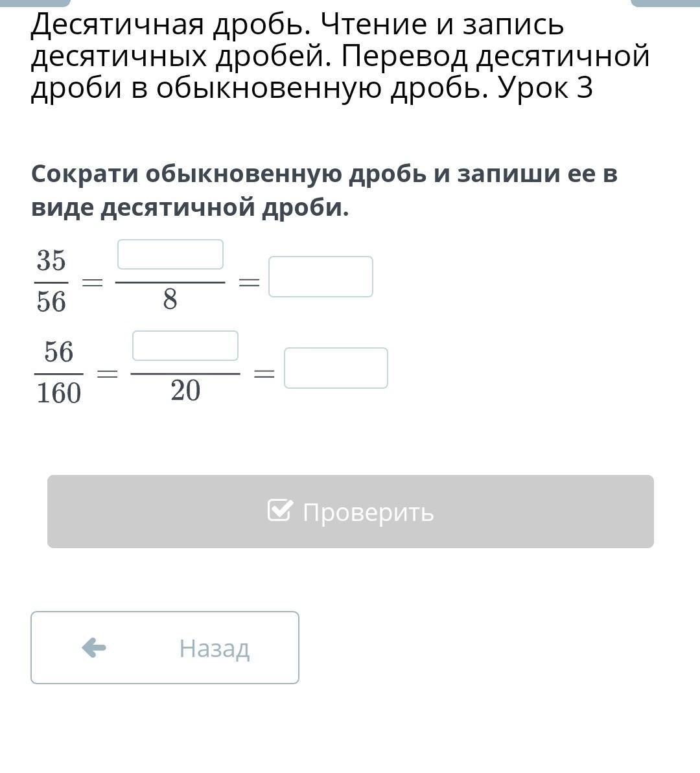Click the checkmark icon on Проверить button

click(x=280, y=511)
